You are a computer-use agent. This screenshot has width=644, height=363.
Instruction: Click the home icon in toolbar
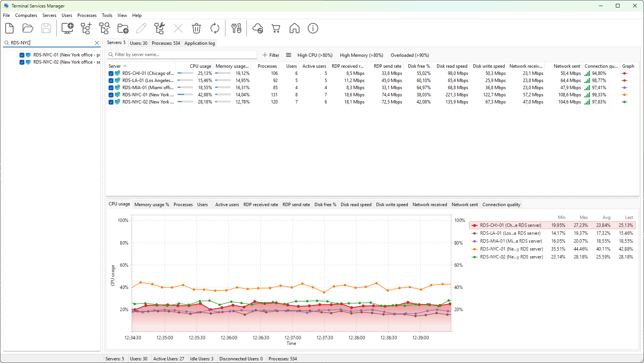point(295,28)
